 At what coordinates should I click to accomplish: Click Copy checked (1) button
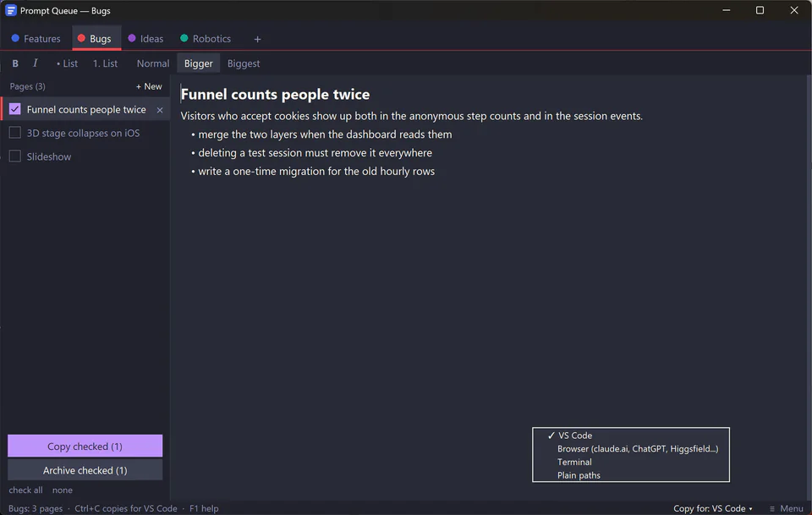tap(85, 447)
